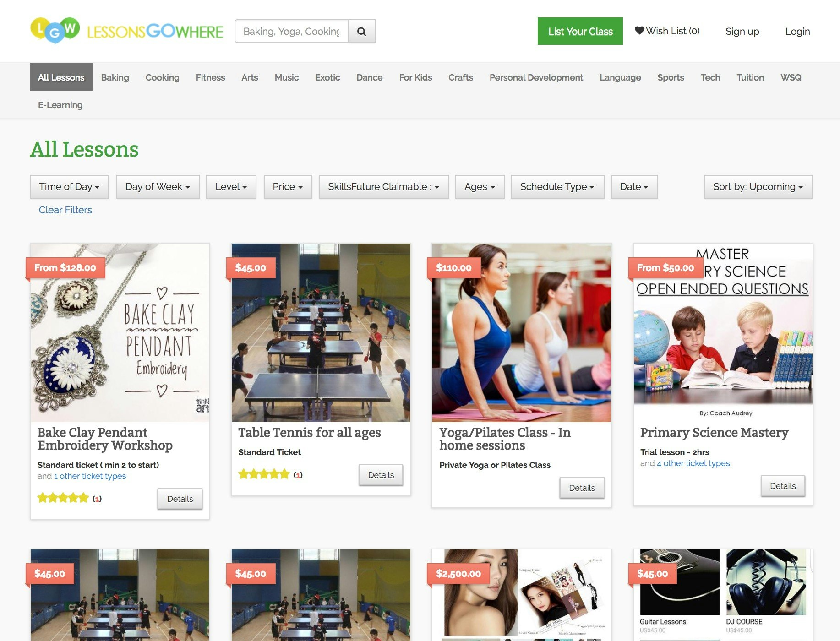Viewport: 840px width, 641px height.
Task: Click the star rating on Table Tennis class
Action: click(264, 474)
